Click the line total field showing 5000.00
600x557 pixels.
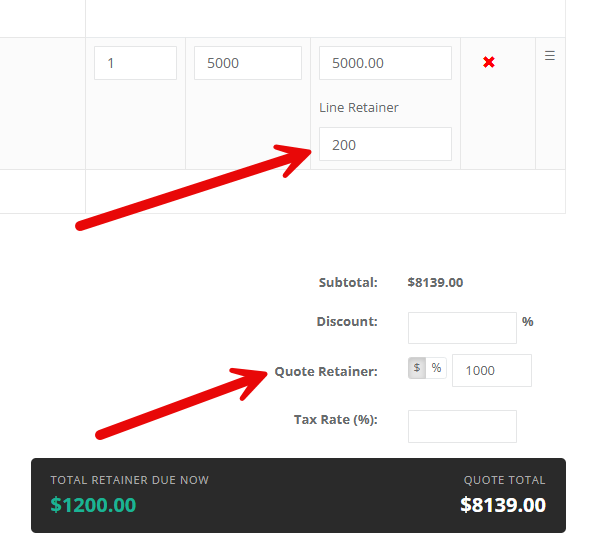click(385, 63)
